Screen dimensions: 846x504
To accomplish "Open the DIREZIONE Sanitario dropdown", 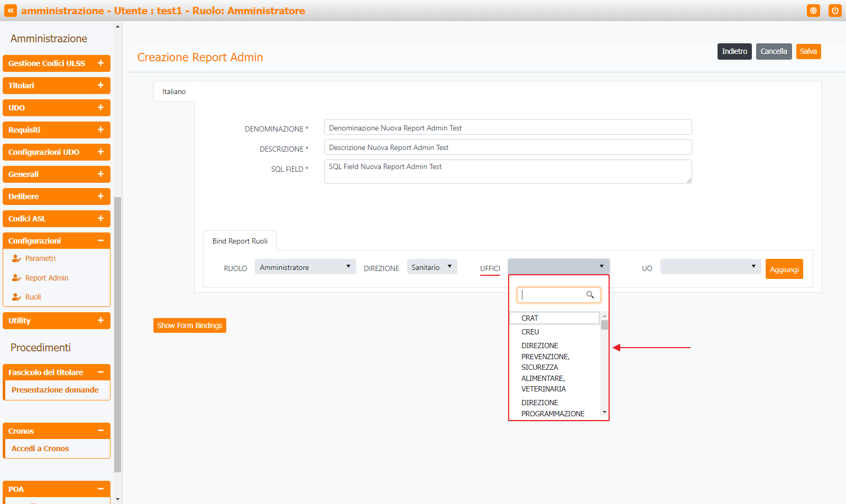I will (431, 267).
